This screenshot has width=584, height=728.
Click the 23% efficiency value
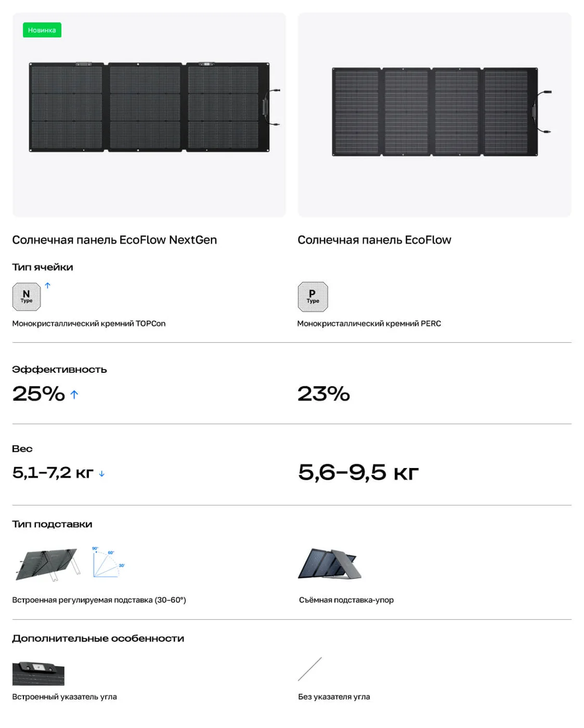point(323,394)
